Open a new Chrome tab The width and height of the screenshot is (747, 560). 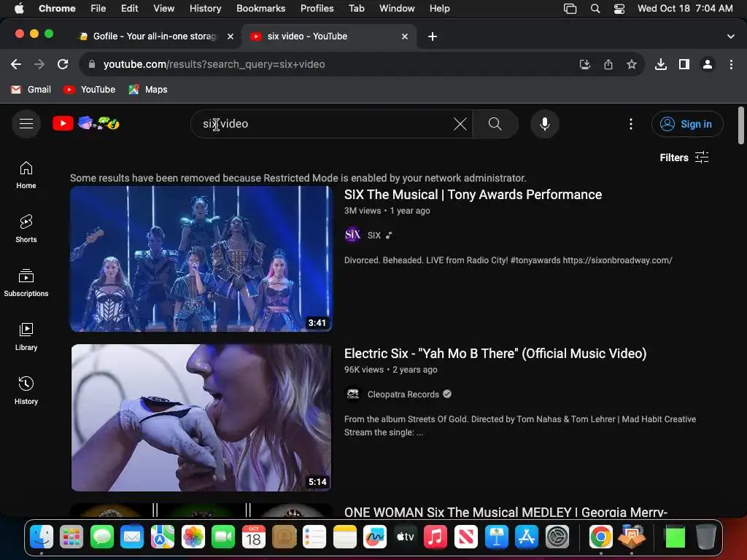click(432, 36)
